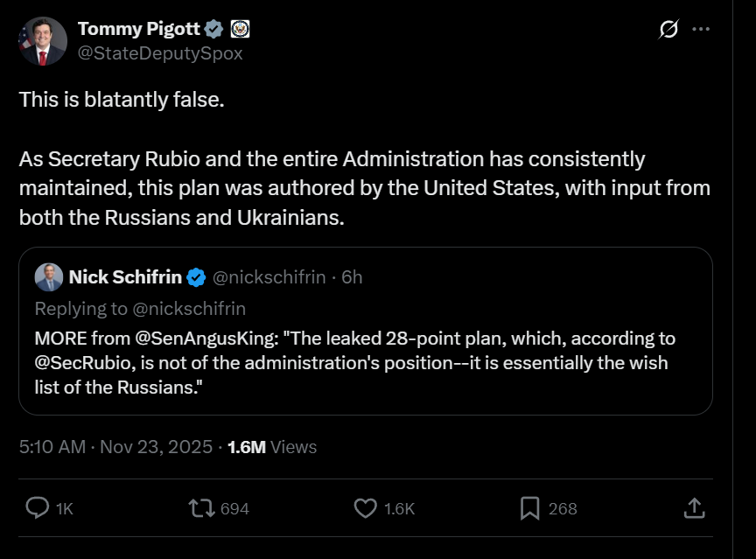
Task: Open the three-dot more options menu
Action: [x=701, y=29]
